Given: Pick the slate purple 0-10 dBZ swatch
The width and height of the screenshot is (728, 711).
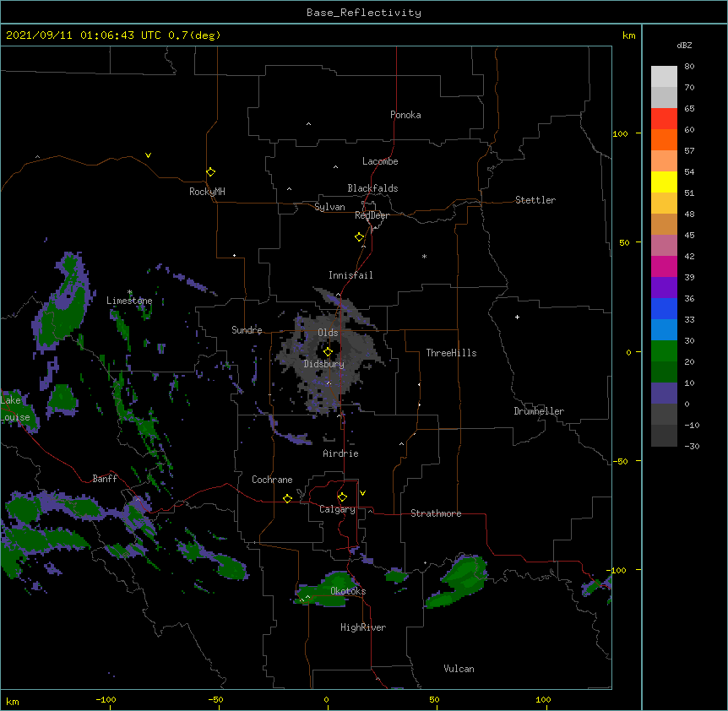Looking at the screenshot, I should coord(664,393).
